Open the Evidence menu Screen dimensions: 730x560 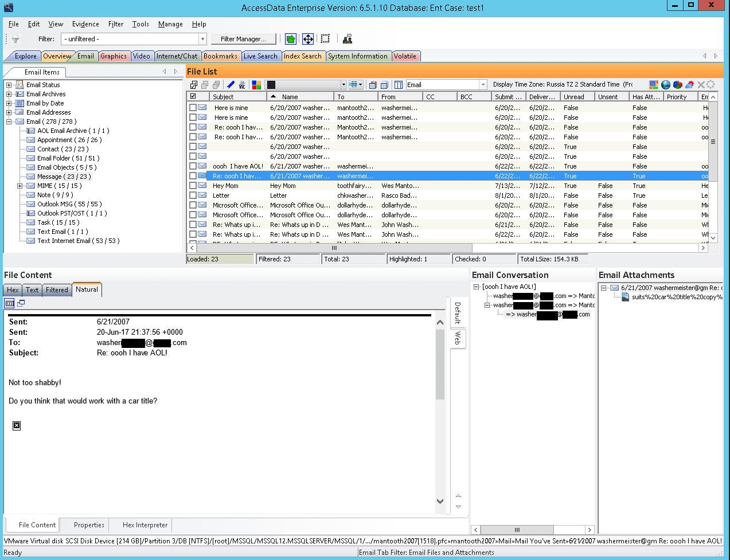click(85, 24)
